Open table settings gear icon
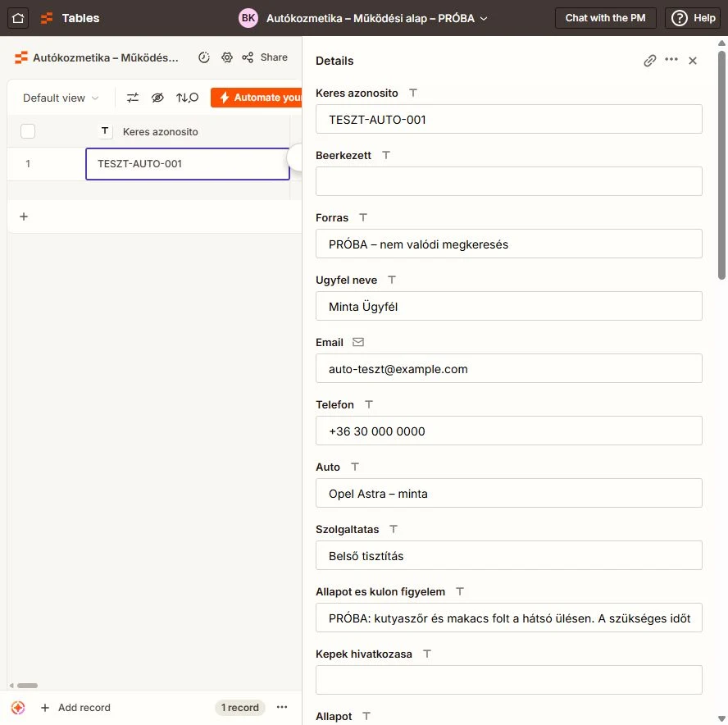Screen dimensions: 728x725 [x=226, y=57]
